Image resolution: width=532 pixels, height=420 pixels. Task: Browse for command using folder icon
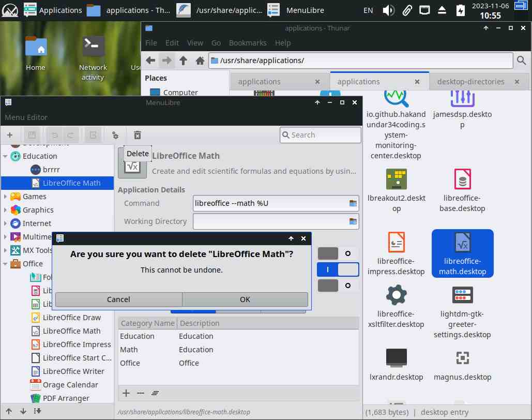(x=353, y=203)
